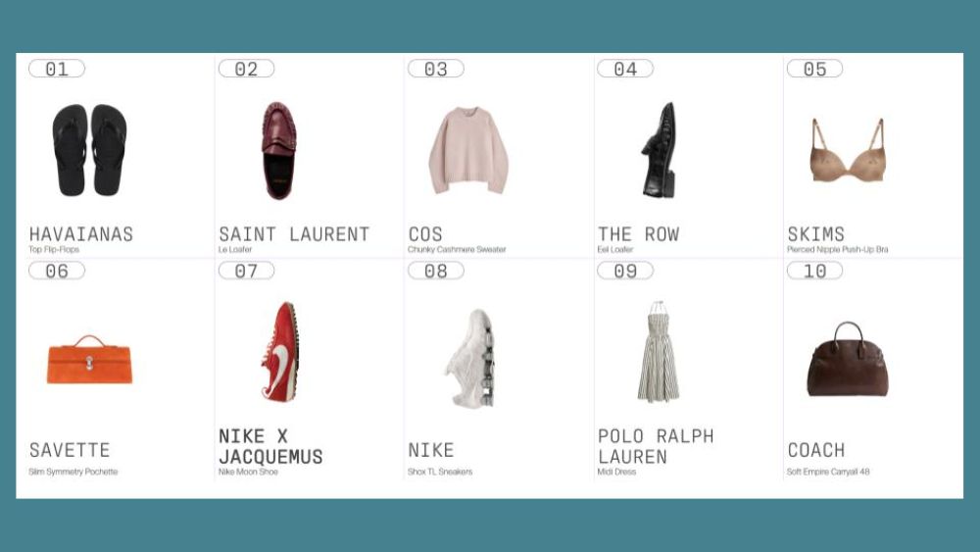Select the Skims push-up bra image
980x552 pixels.
click(848, 150)
